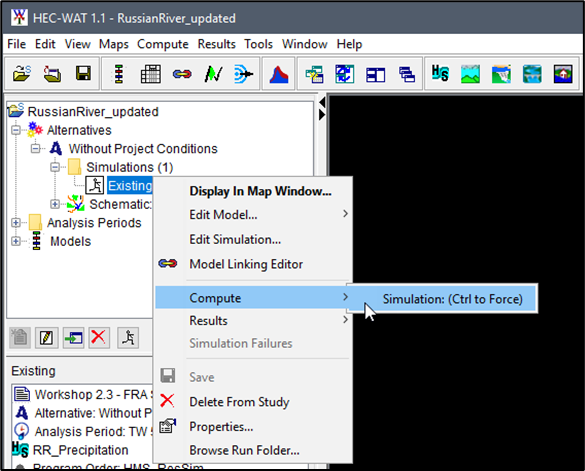
Task: Click the Alternative: Without P line in info panel
Action: tap(93, 413)
